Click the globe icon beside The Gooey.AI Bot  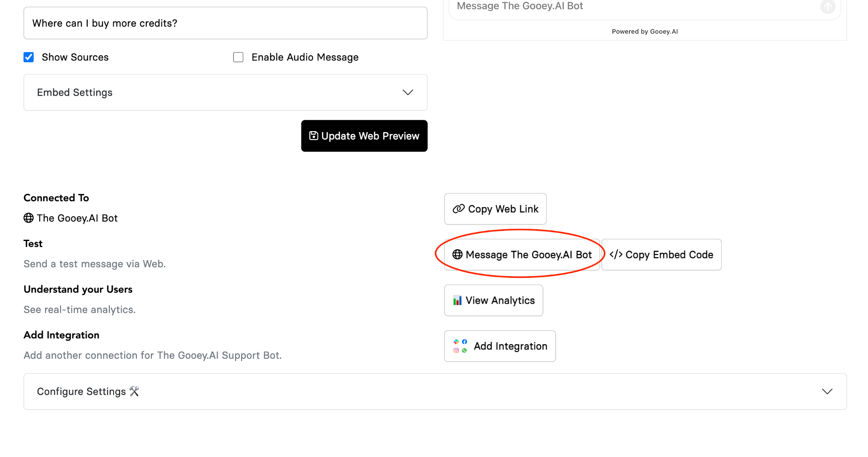pos(28,218)
